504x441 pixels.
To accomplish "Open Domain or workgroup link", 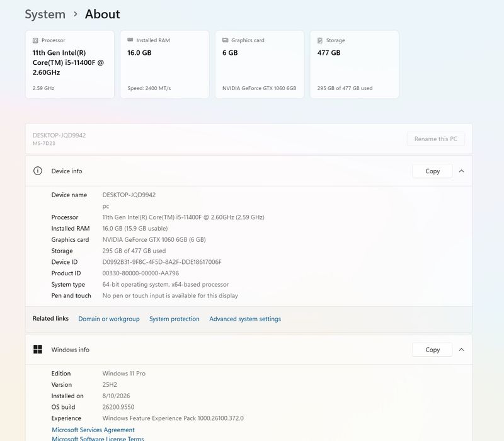I will coord(109,319).
